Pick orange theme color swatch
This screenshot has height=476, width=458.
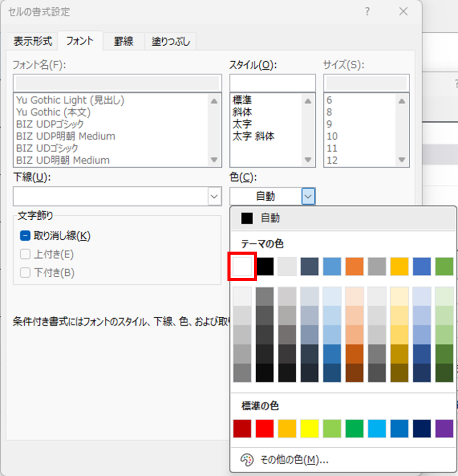tap(354, 266)
